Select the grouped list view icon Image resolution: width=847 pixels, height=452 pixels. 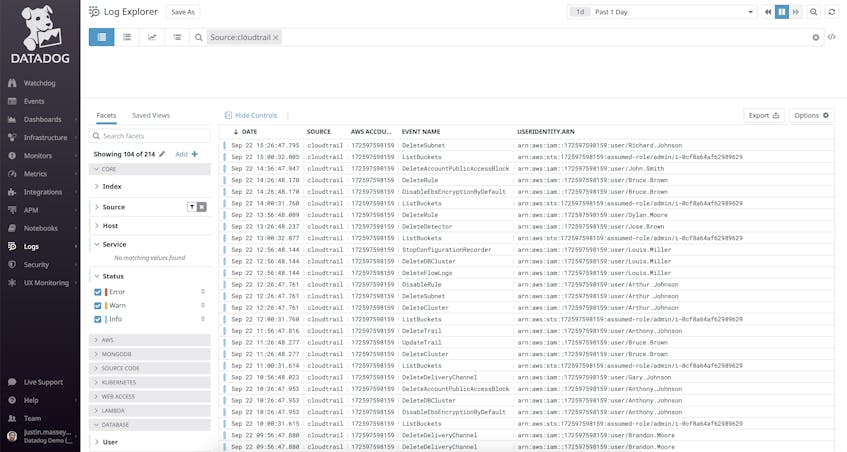click(x=127, y=37)
